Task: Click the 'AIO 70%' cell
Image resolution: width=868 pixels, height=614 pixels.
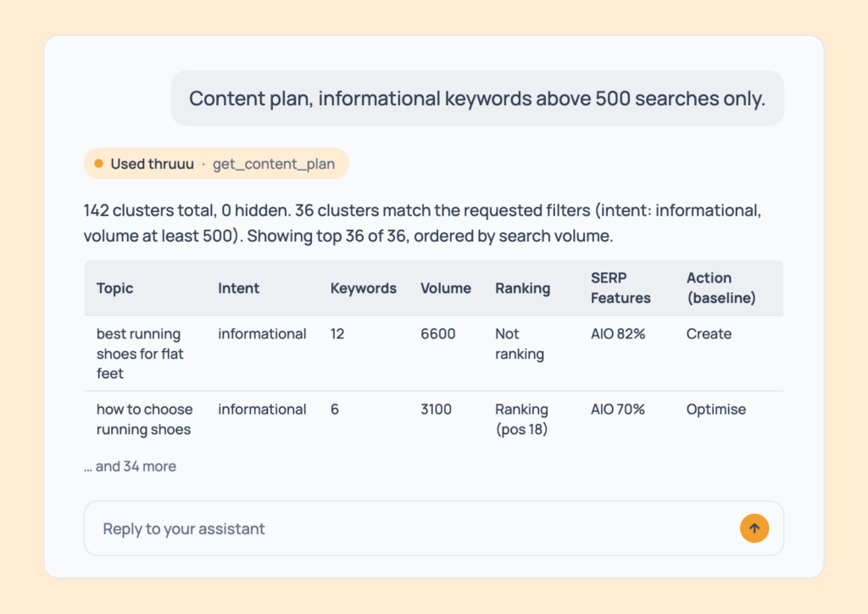Action: tap(618, 409)
